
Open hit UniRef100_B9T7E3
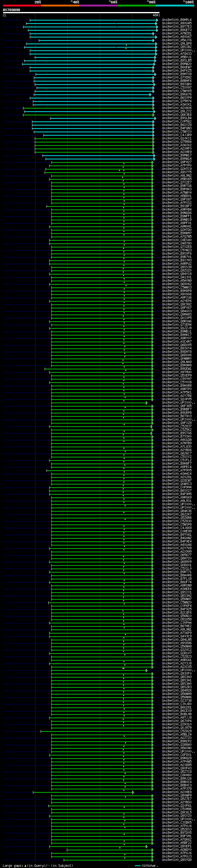pyautogui.click(x=177, y=26)
